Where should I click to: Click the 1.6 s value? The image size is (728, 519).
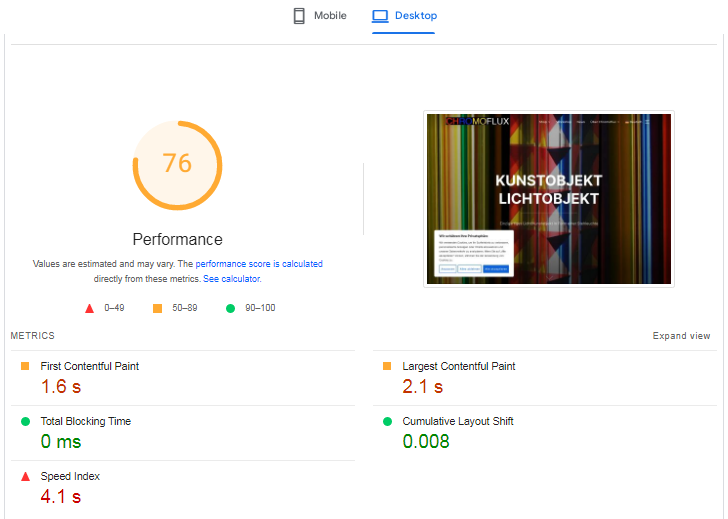click(61, 387)
